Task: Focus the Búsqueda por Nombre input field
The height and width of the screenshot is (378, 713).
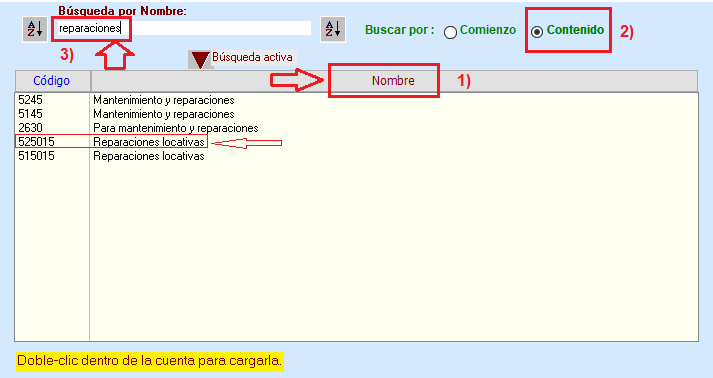Action: tap(184, 28)
